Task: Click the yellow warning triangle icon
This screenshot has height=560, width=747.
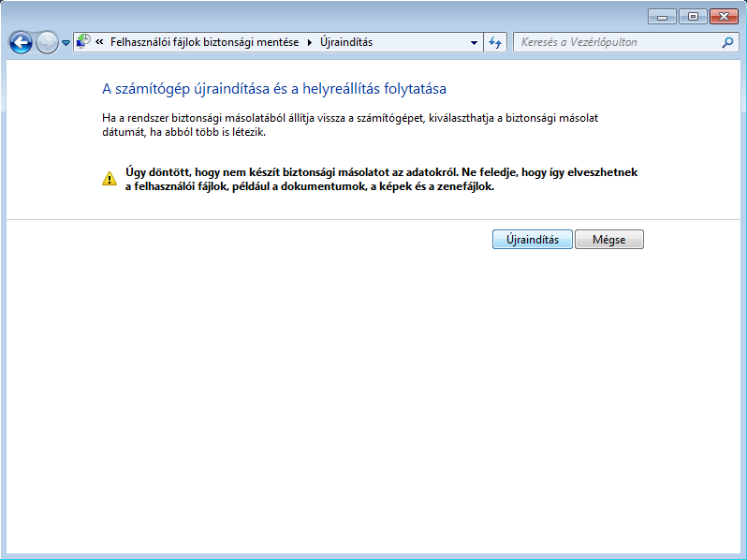Action: point(110,179)
